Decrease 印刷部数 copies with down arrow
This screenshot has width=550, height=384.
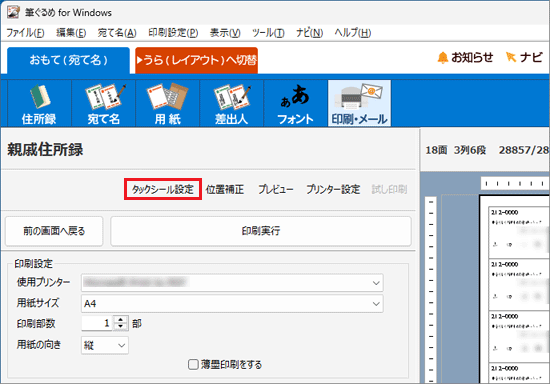pyautogui.click(x=121, y=326)
